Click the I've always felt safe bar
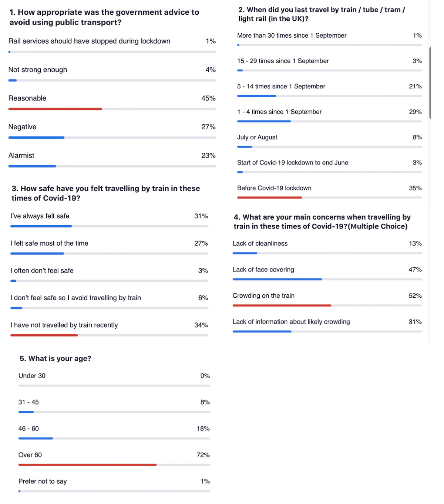This screenshot has height=504, width=444. pyautogui.click(x=41, y=226)
